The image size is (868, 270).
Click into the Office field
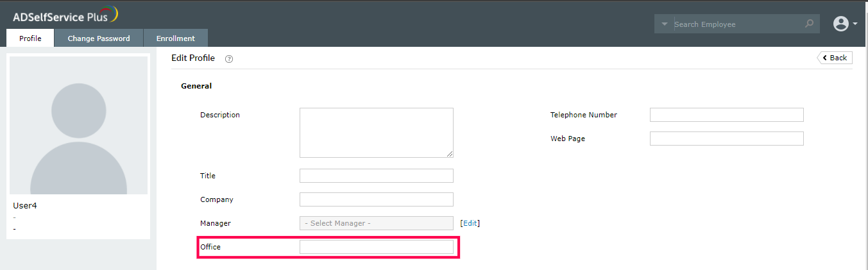pos(376,247)
